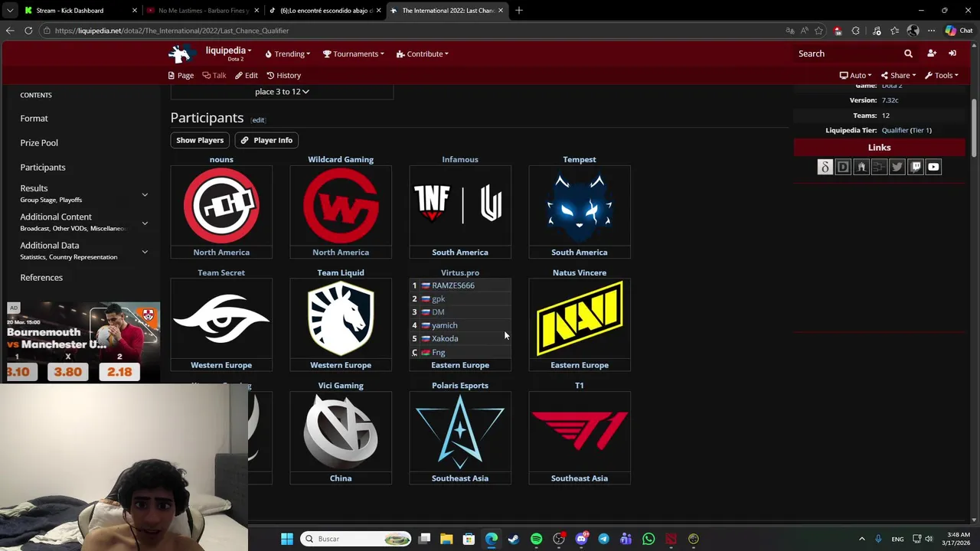980x551 pixels.
Task: Bookmark this page with star icon
Action: (x=818, y=31)
